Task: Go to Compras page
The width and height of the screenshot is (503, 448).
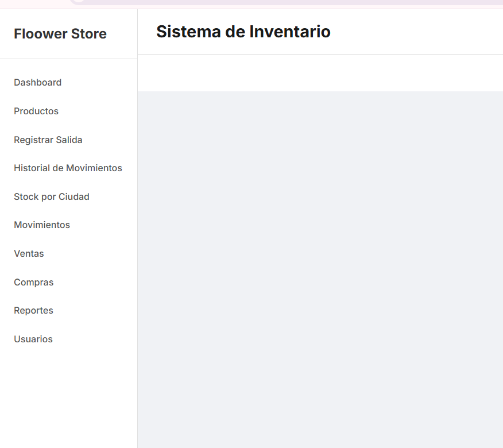Action: click(x=34, y=283)
